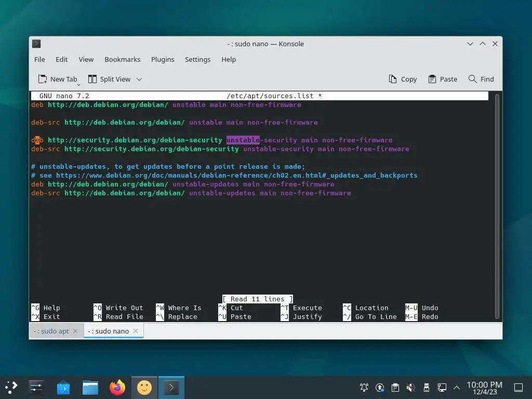Click the '^X Exit' nano shortcut

46,316
